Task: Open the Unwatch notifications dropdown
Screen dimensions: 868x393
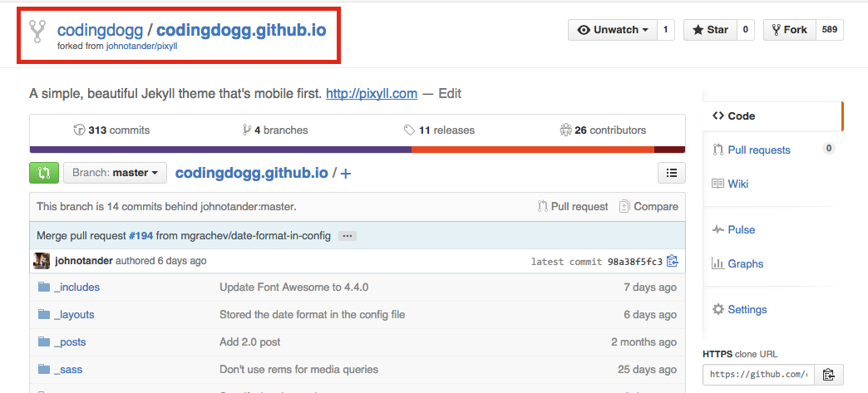Action: (x=613, y=30)
